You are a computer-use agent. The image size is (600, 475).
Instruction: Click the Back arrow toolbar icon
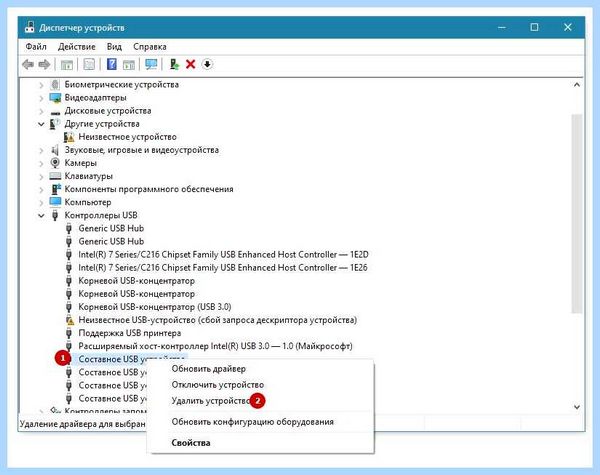[x=28, y=65]
